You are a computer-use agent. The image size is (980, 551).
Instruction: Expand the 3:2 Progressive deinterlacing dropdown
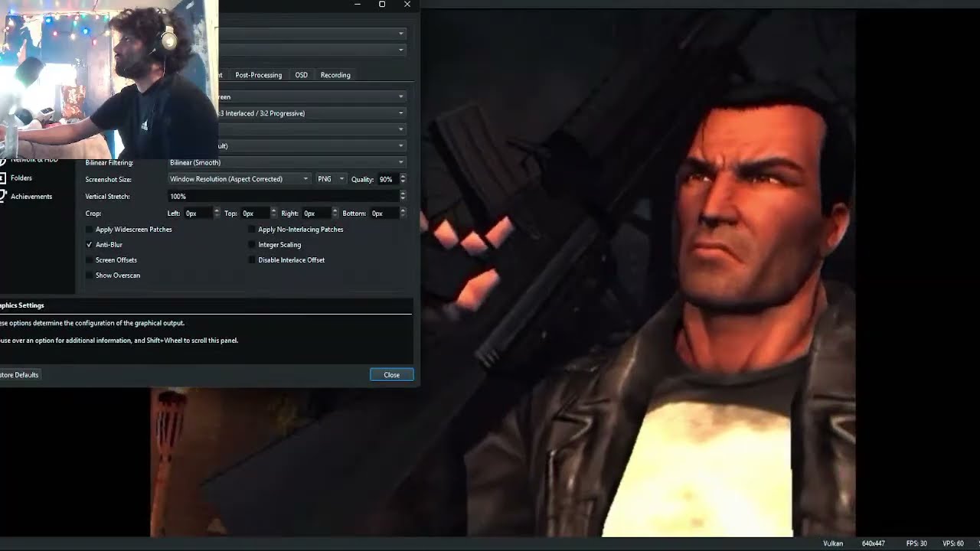[312, 113]
